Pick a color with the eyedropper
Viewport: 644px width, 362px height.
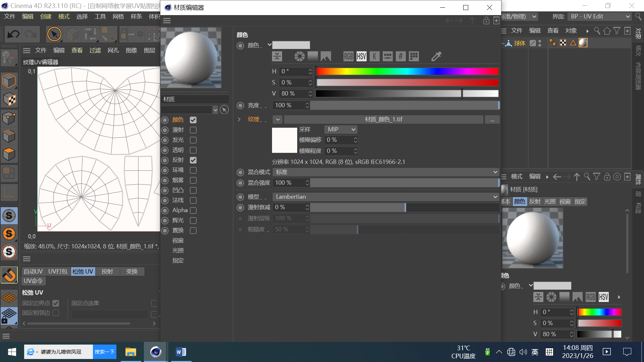coord(436,56)
